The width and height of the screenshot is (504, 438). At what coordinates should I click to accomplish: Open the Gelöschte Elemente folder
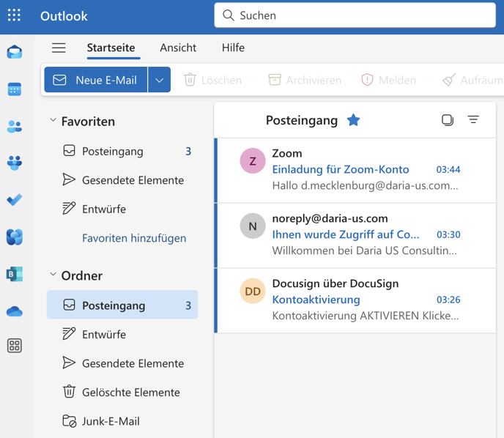pos(122,392)
